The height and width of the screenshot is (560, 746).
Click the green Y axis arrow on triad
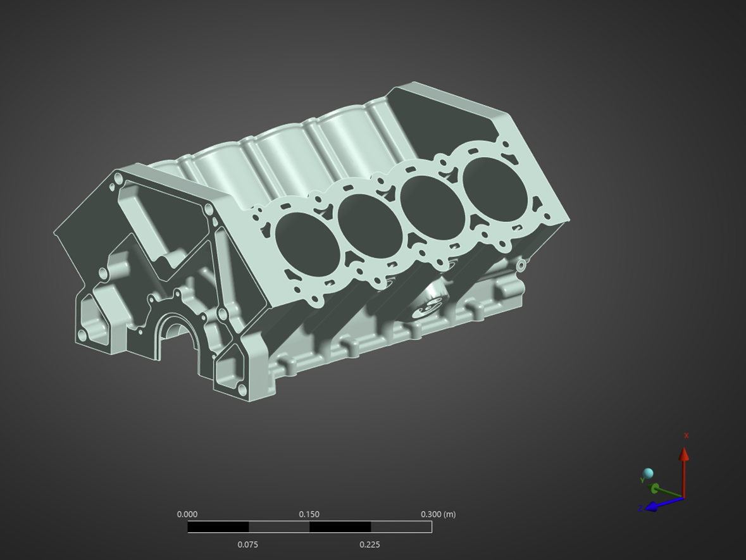657,488
